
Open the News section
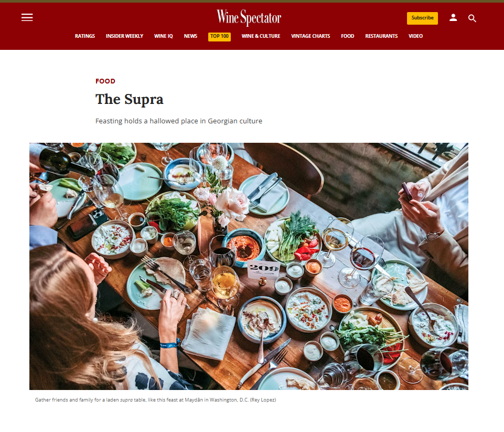pyautogui.click(x=190, y=36)
